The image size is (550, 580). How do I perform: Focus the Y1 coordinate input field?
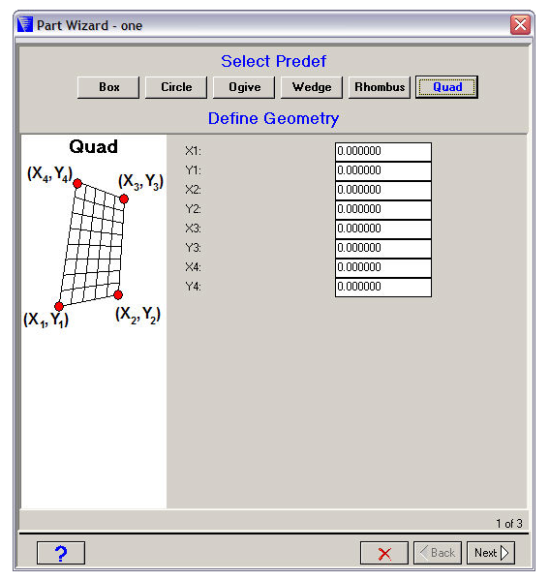[383, 171]
